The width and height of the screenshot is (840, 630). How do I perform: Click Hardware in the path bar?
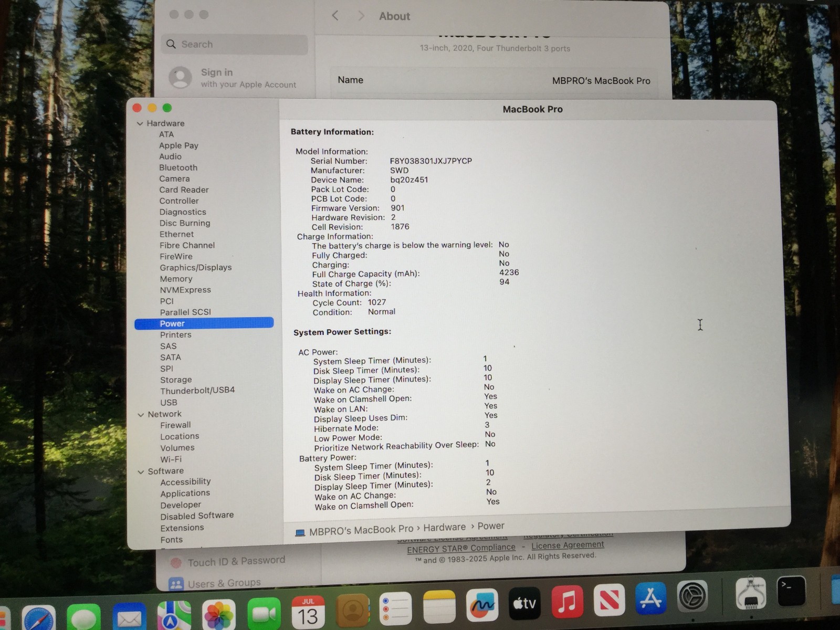tap(445, 528)
